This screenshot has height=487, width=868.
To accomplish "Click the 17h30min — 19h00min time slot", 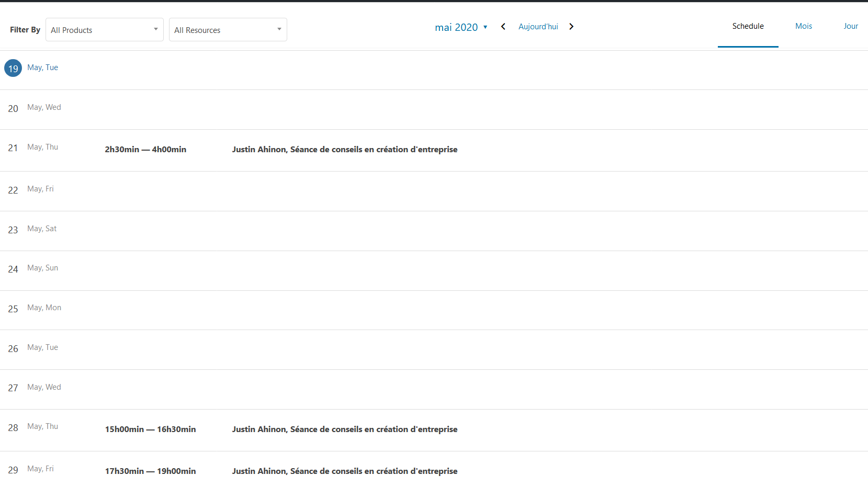I will (x=150, y=471).
